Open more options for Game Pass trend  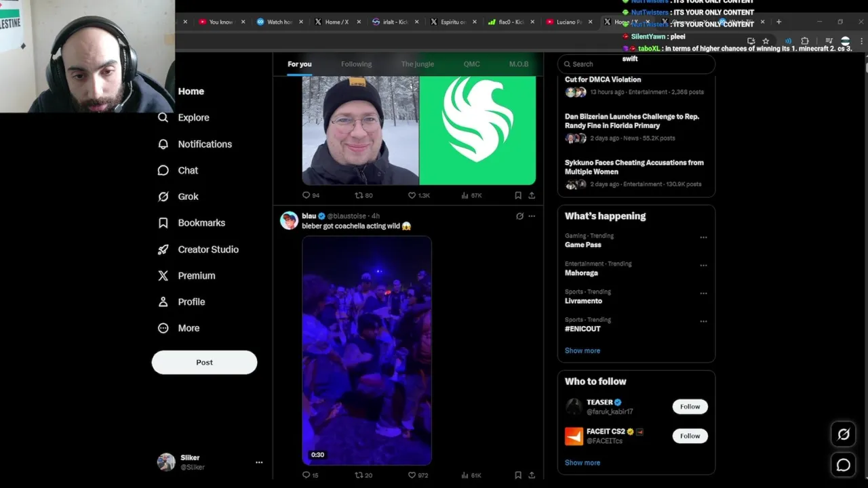coord(703,237)
